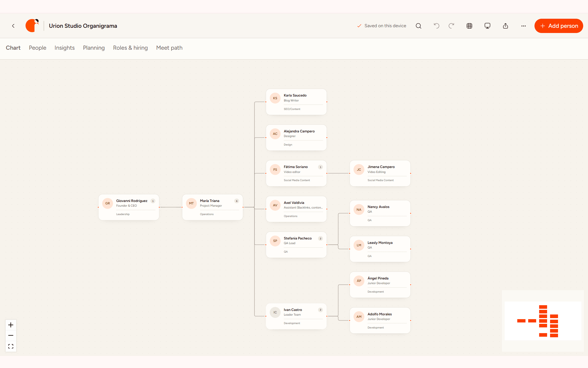Click the Jimena Campero name
This screenshot has height=368, width=588.
point(381,167)
